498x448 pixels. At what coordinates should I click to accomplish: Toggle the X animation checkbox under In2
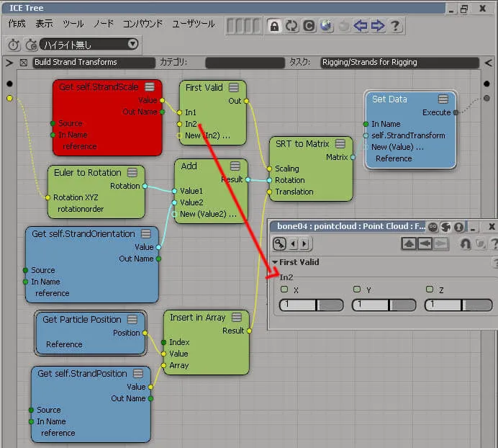(x=284, y=290)
